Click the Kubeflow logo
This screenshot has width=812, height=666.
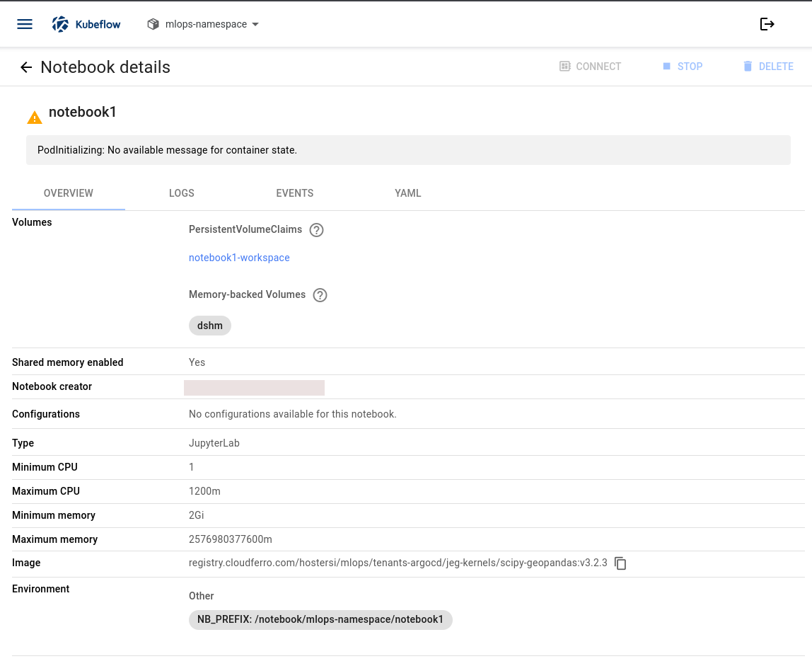(x=86, y=24)
